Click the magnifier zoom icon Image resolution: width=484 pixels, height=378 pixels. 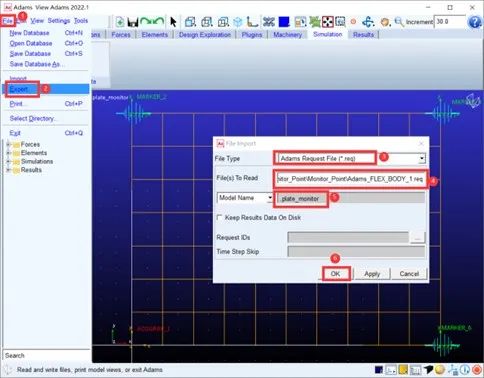(x=399, y=22)
